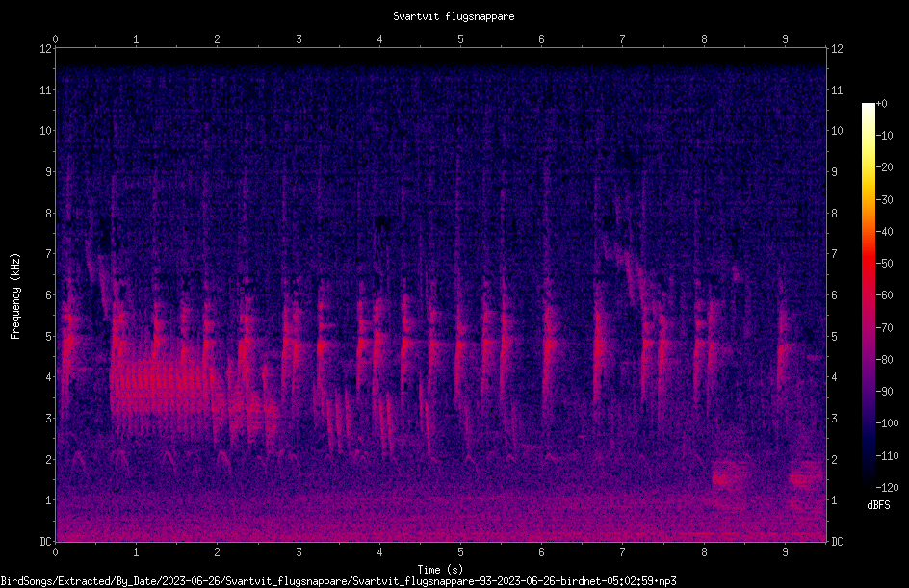Click 'DC' on the right frequency axis
The image size is (909, 588).
click(x=837, y=542)
